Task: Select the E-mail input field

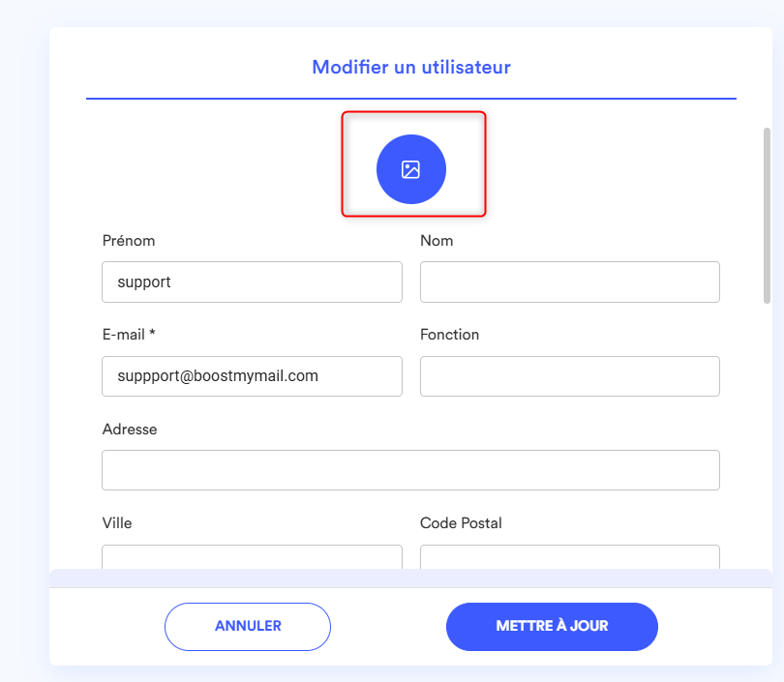Action: coord(252,376)
